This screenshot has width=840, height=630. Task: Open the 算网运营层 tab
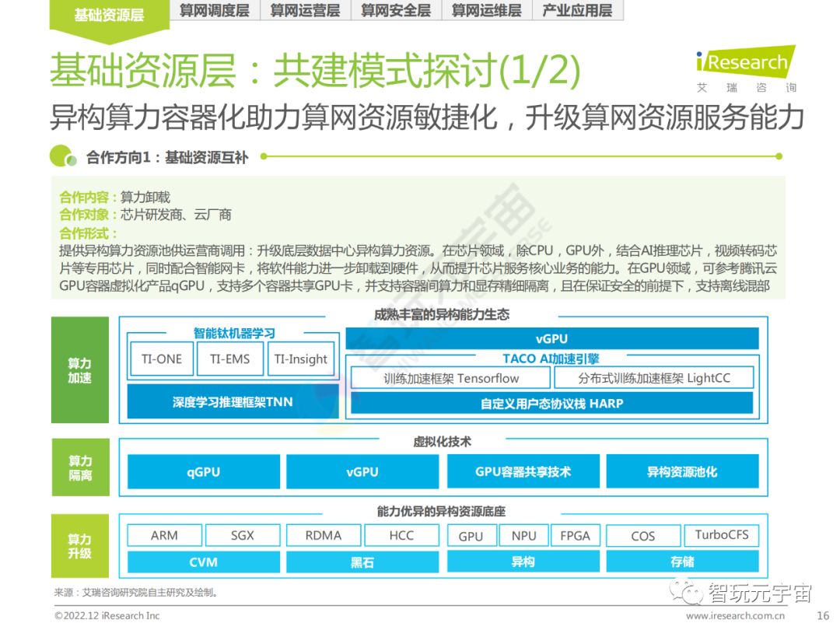point(306,10)
